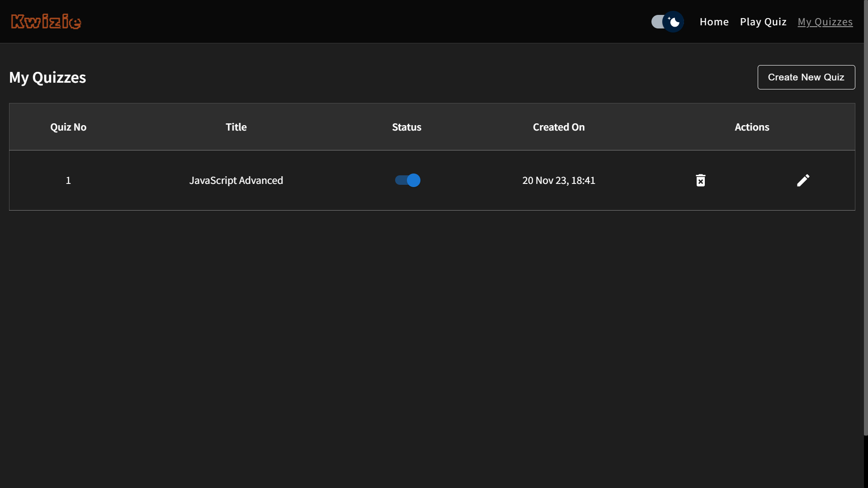Click the Status column header

point(406,127)
